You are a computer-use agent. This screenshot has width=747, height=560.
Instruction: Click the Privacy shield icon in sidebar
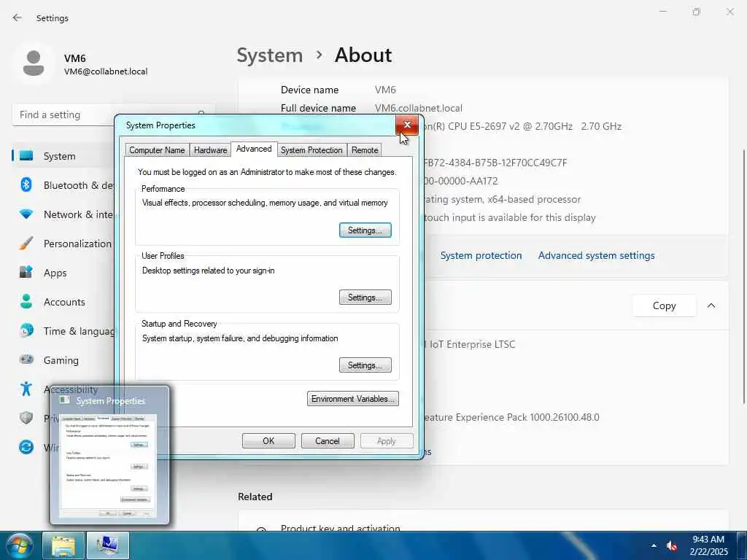pos(26,418)
